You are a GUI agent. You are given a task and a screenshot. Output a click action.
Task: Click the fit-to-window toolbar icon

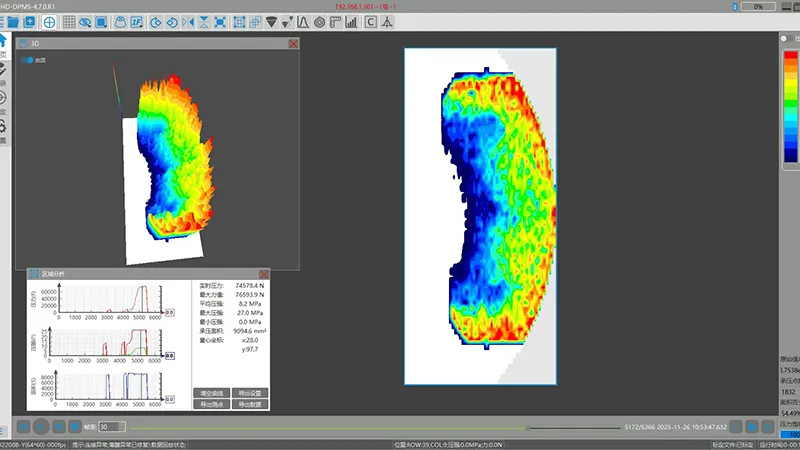tap(220, 22)
